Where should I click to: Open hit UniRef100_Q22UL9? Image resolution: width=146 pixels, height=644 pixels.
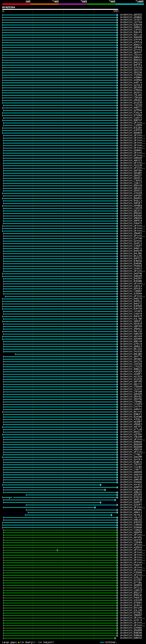click(131, 85)
